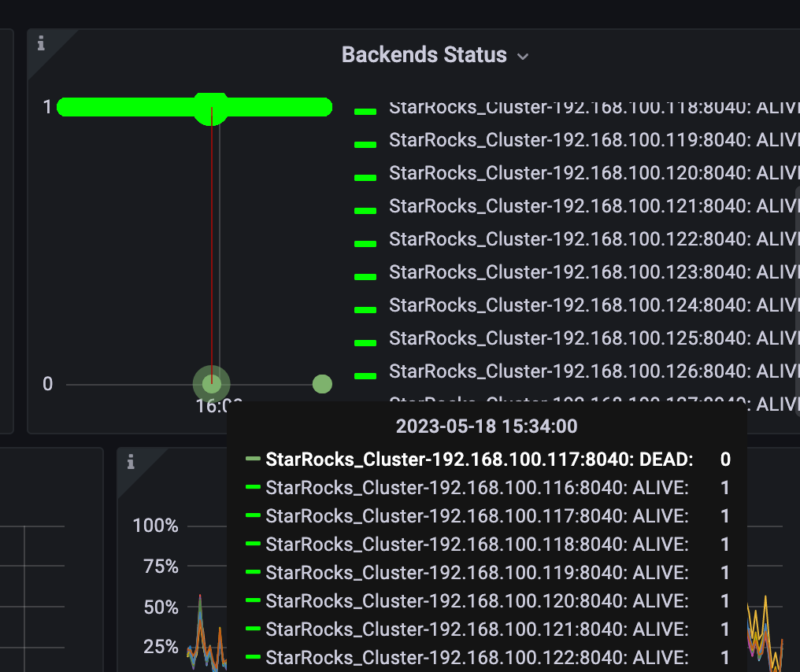This screenshot has height=672, width=800.
Task: Select legend entry StarRocks_Cluster-192.168.100.124:8040
Action: click(x=594, y=305)
